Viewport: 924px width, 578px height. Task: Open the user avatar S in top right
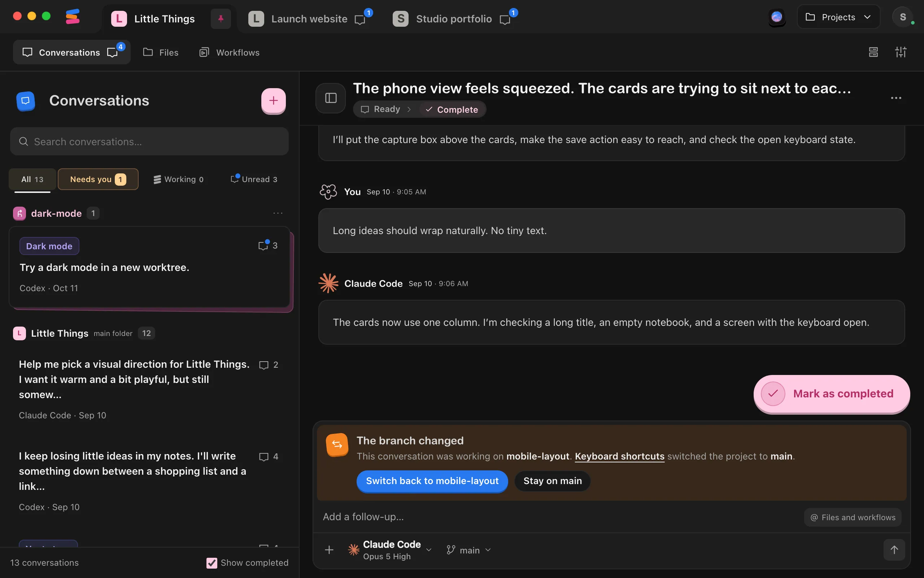click(x=903, y=17)
